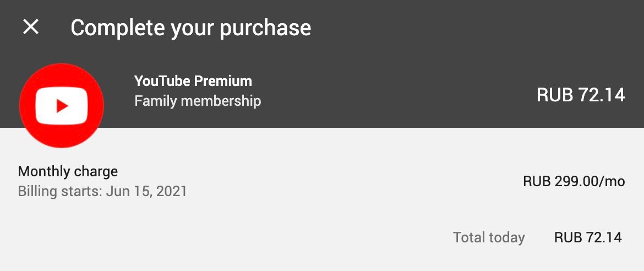Close the purchase dialog with X
The height and width of the screenshot is (271, 644).
[31, 27]
